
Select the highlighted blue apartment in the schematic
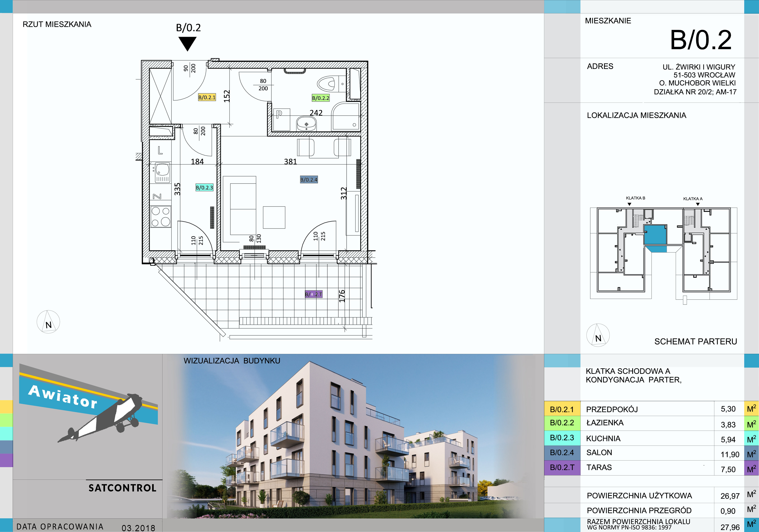coord(655,235)
